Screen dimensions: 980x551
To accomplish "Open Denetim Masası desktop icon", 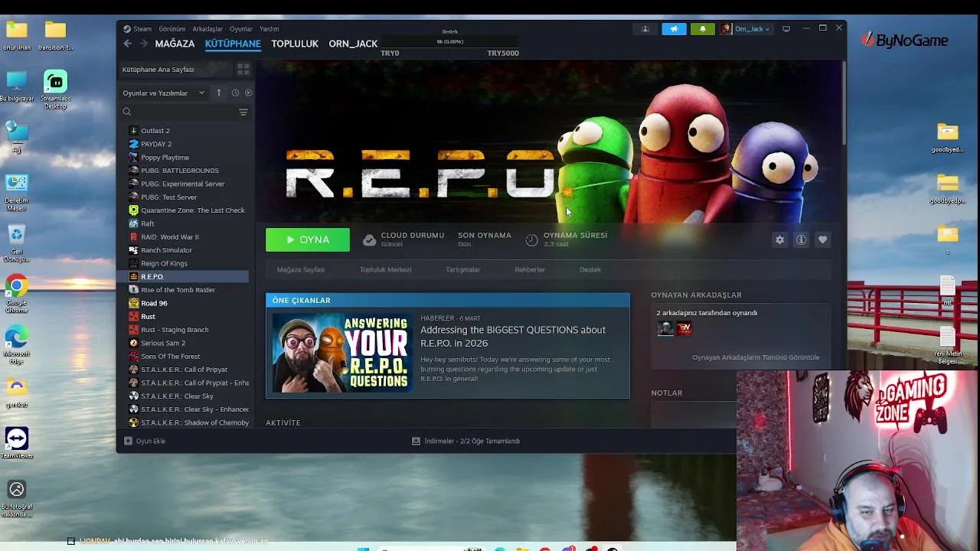I will tap(16, 192).
